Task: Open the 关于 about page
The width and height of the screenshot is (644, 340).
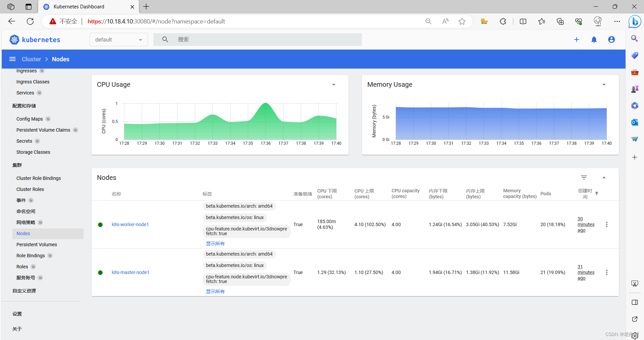Action: point(17,329)
